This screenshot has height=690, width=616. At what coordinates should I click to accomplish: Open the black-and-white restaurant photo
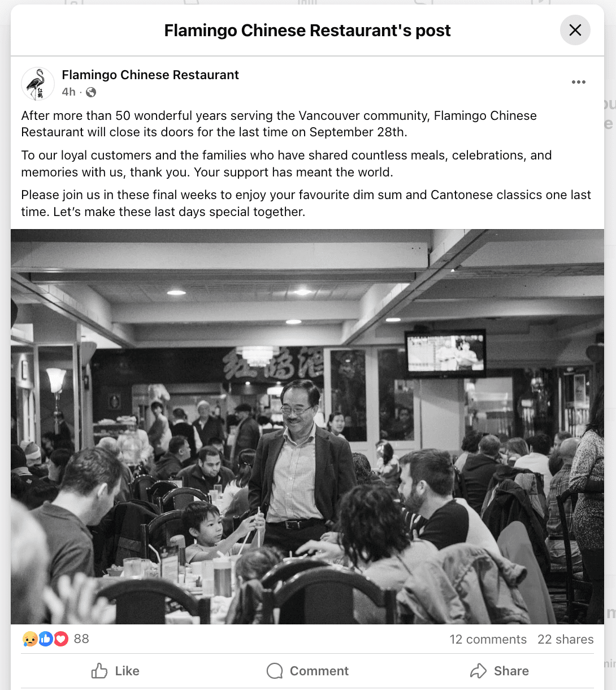[x=307, y=426]
